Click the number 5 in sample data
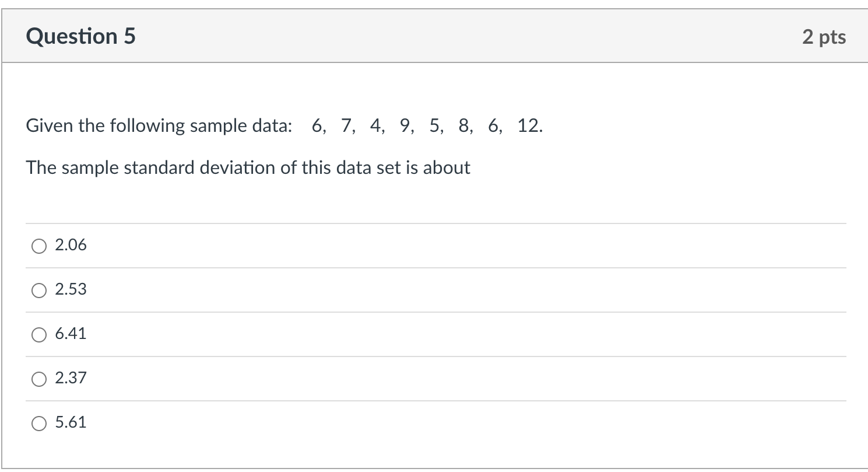The width and height of the screenshot is (868, 472). (434, 126)
